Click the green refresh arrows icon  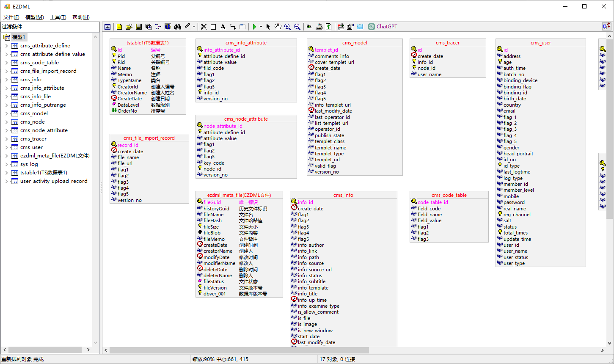pos(329,27)
